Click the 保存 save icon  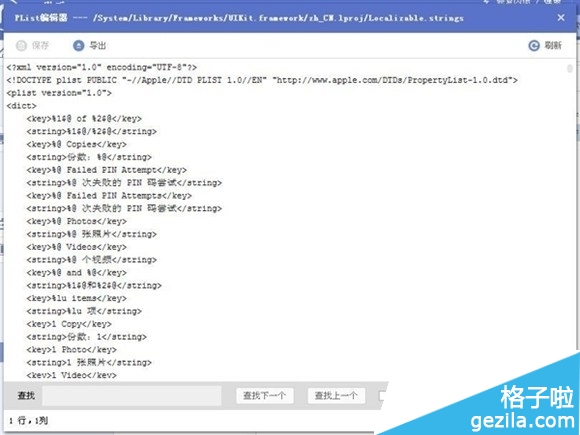click(21, 45)
